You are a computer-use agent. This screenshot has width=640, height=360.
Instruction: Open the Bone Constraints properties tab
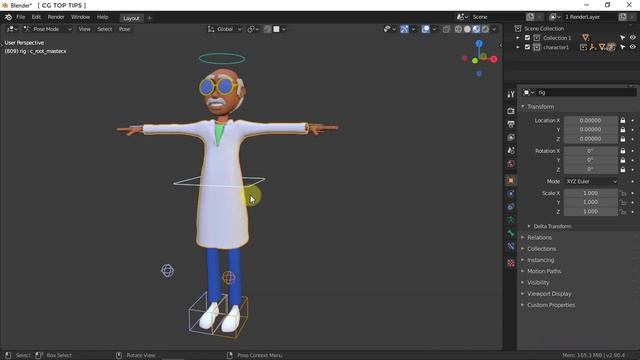point(511,246)
